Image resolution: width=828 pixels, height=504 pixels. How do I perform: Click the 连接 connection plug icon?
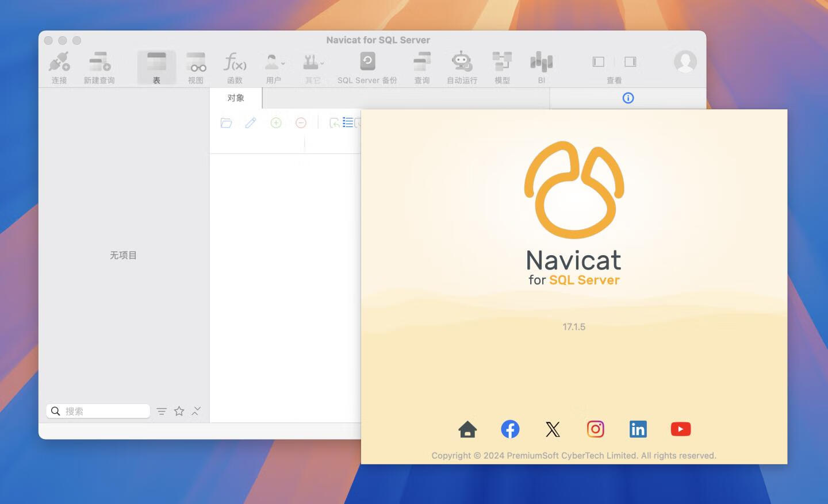point(59,61)
